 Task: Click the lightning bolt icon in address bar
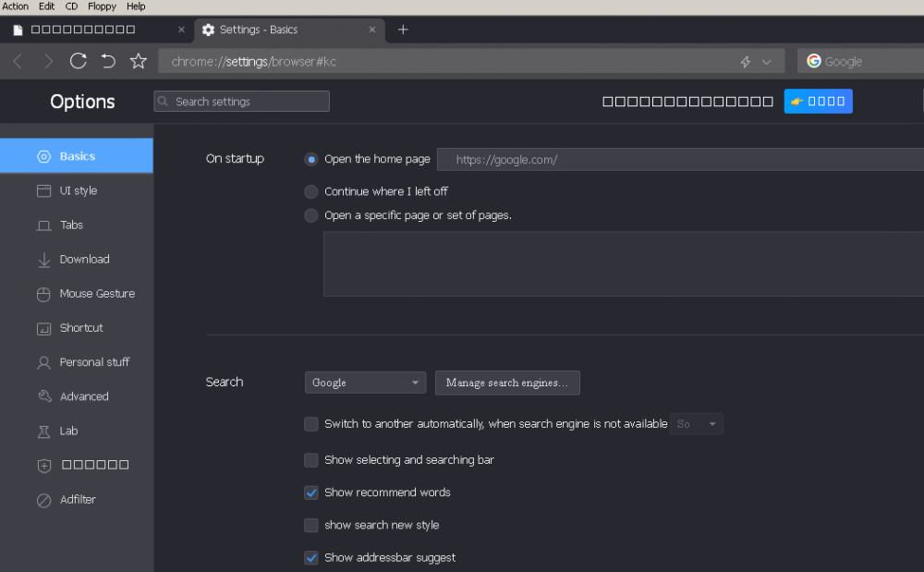(746, 62)
